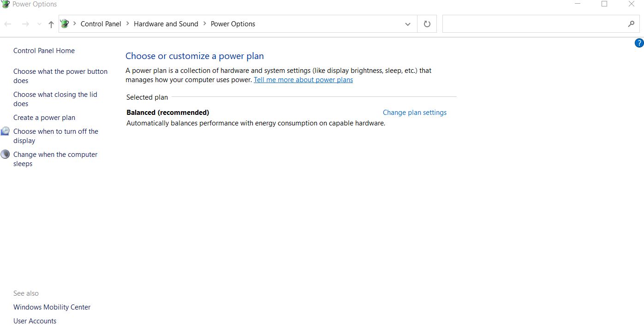The width and height of the screenshot is (644, 334).
Task: Close the Power Options window
Action: tap(632, 4)
